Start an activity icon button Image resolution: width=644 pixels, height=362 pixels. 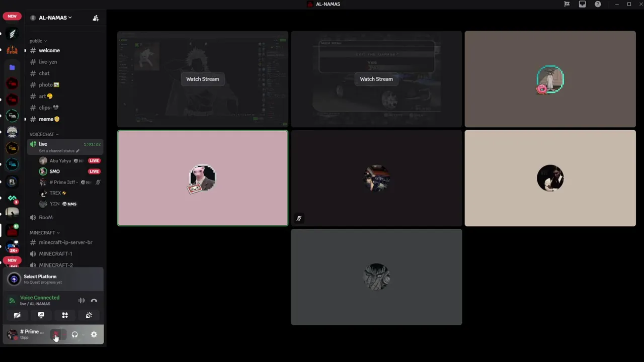(x=65, y=315)
